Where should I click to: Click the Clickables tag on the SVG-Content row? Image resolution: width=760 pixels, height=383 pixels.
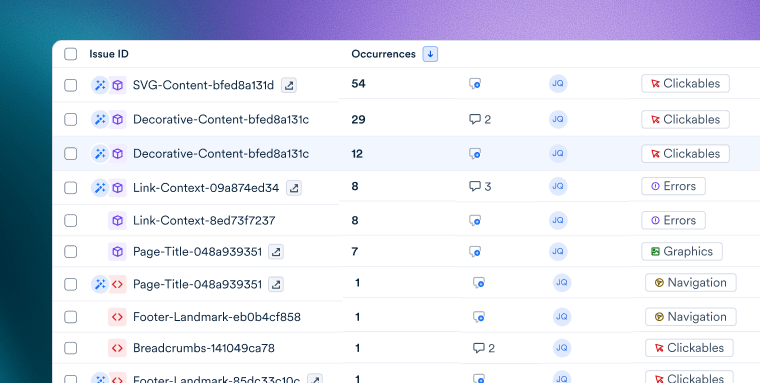685,83
